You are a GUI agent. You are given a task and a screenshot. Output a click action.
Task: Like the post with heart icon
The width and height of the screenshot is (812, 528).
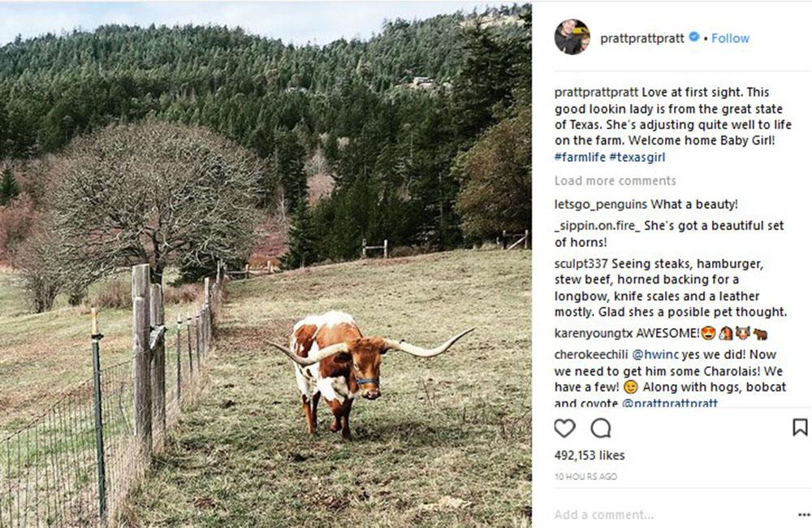(x=564, y=429)
